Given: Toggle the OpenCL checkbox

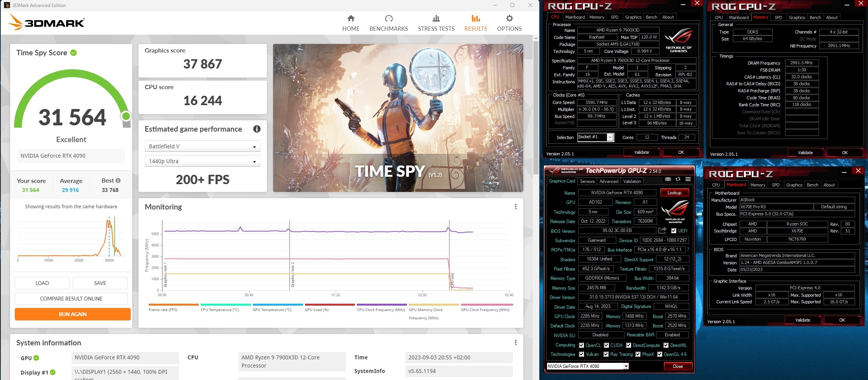Looking at the screenshot, I should point(581,345).
